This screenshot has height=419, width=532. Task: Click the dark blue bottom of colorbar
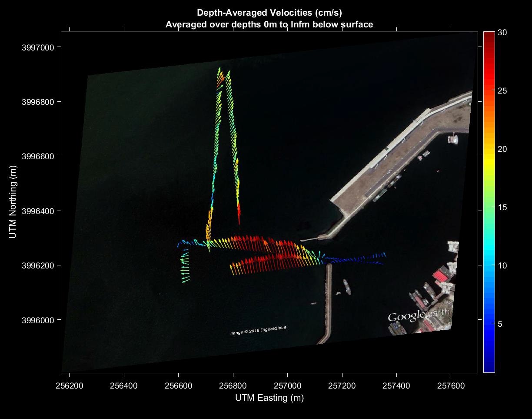(489, 368)
